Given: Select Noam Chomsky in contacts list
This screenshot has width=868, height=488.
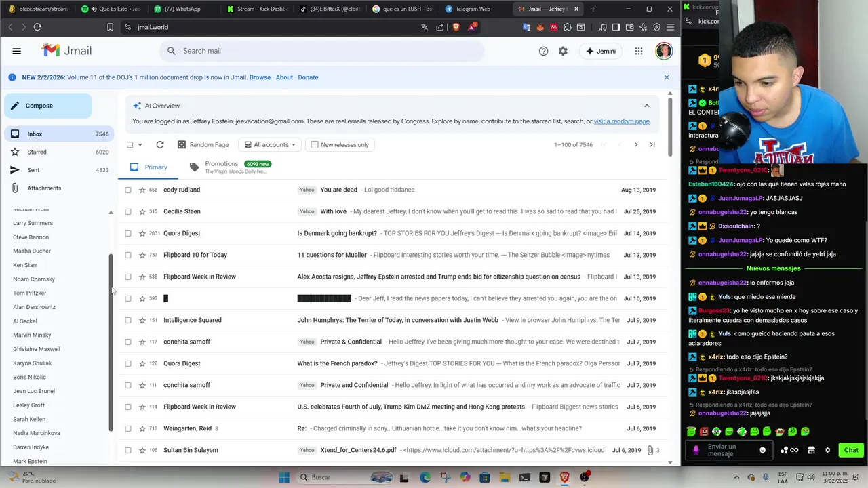Looking at the screenshot, I should point(34,279).
